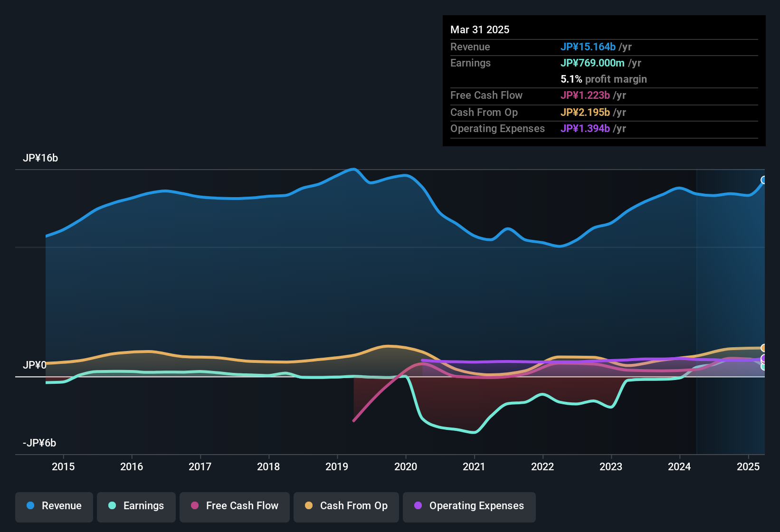Click the Revenue endpoint marker at Mar 2025

(764, 180)
